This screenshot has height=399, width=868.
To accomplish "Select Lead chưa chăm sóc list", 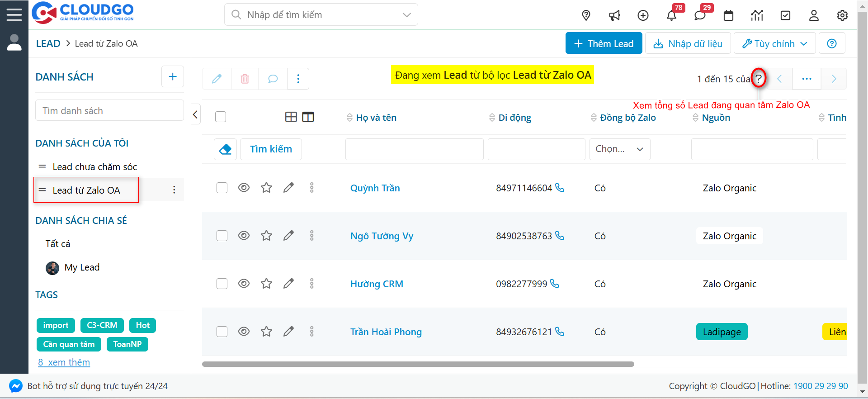I will [x=94, y=167].
